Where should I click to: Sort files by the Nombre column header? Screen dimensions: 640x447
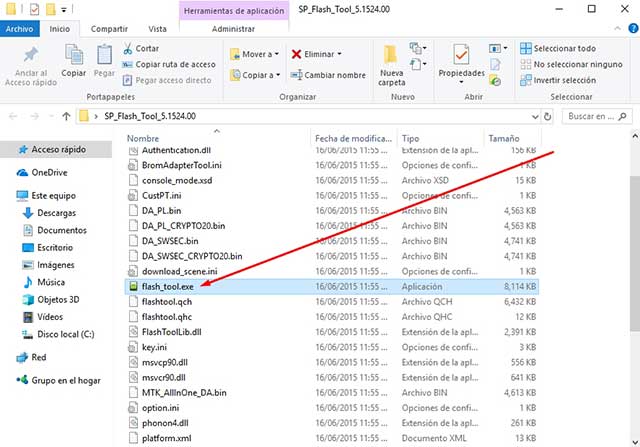[142, 139]
